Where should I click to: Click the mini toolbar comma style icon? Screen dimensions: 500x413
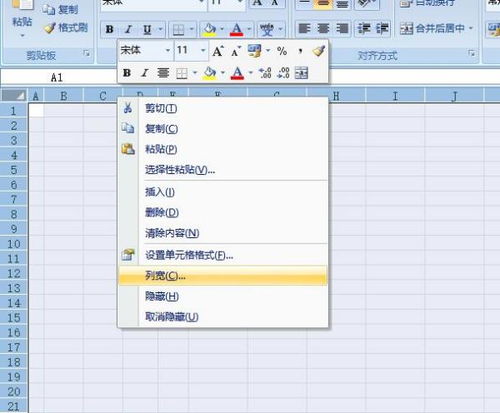point(300,51)
